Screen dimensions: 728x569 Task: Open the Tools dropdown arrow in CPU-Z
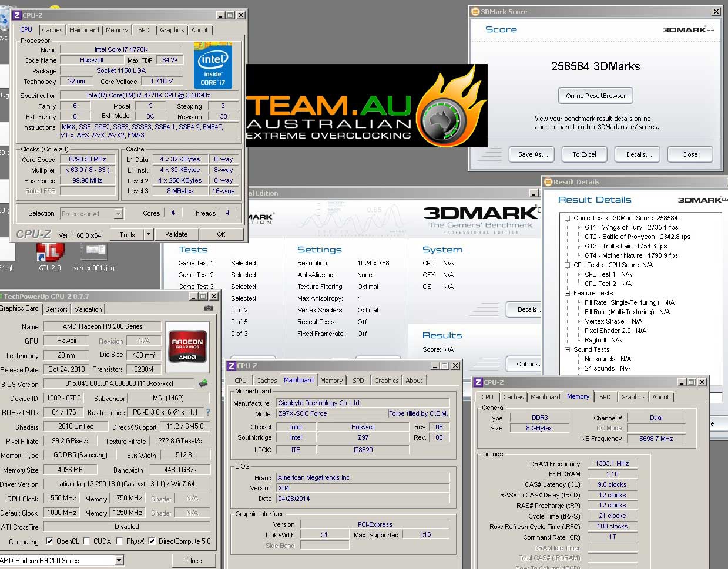click(x=148, y=234)
